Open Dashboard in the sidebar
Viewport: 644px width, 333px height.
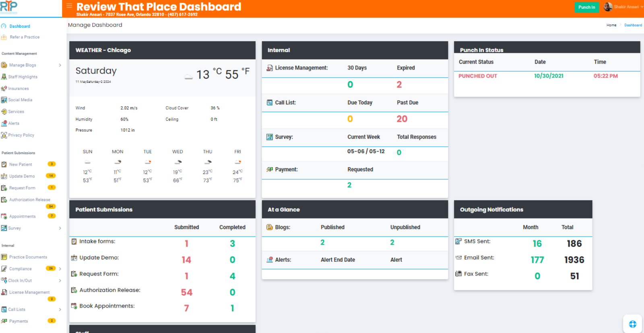20,26
